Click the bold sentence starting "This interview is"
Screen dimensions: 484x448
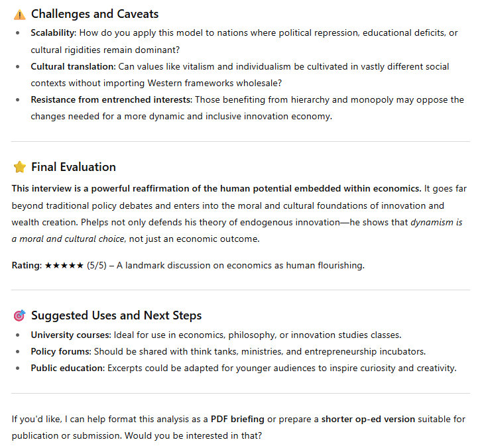coord(216,188)
